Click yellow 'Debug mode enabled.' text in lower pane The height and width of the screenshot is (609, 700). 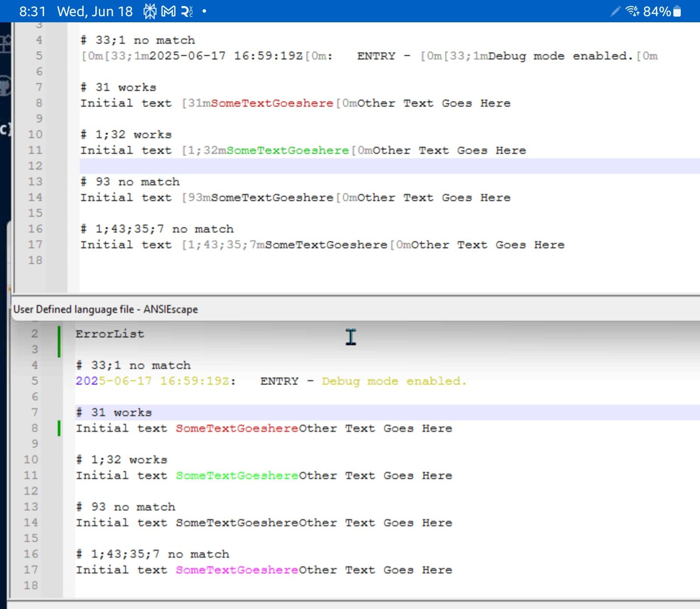(x=394, y=381)
